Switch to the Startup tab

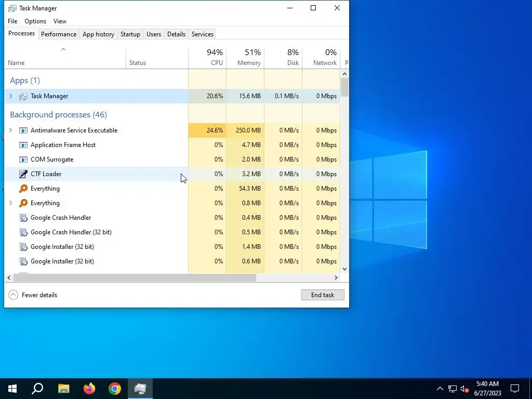tap(130, 34)
